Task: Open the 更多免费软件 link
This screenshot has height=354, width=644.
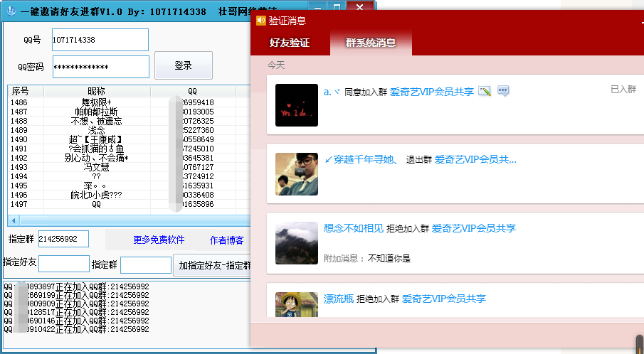Action: tap(159, 240)
